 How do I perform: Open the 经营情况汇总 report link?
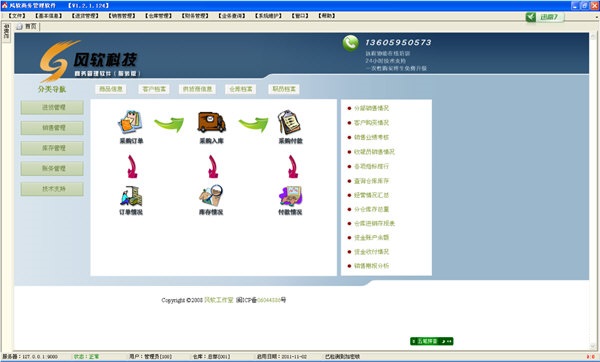(x=371, y=195)
